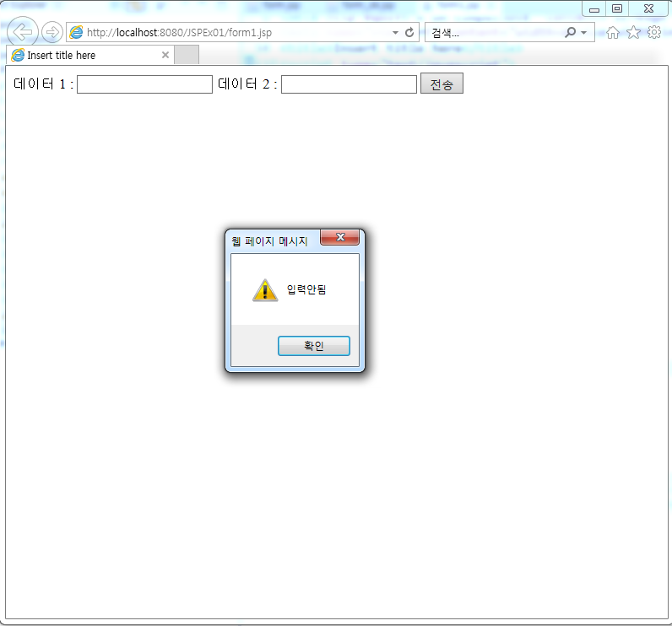Viewport: 672px width, 626px height.
Task: Click the warning icon in the dialog
Action: pos(265,290)
